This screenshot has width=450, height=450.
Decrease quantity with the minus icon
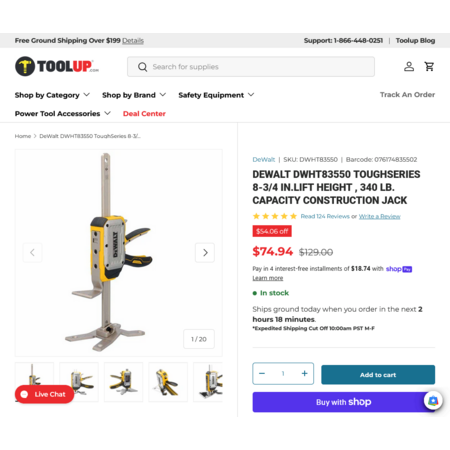pos(262,373)
